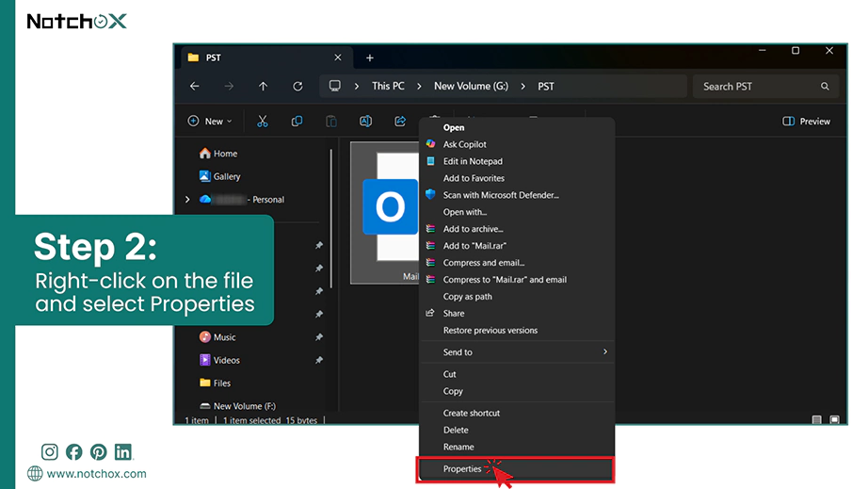This screenshot has height=489, width=868.
Task: Click This PC in address bar
Action: (388, 87)
